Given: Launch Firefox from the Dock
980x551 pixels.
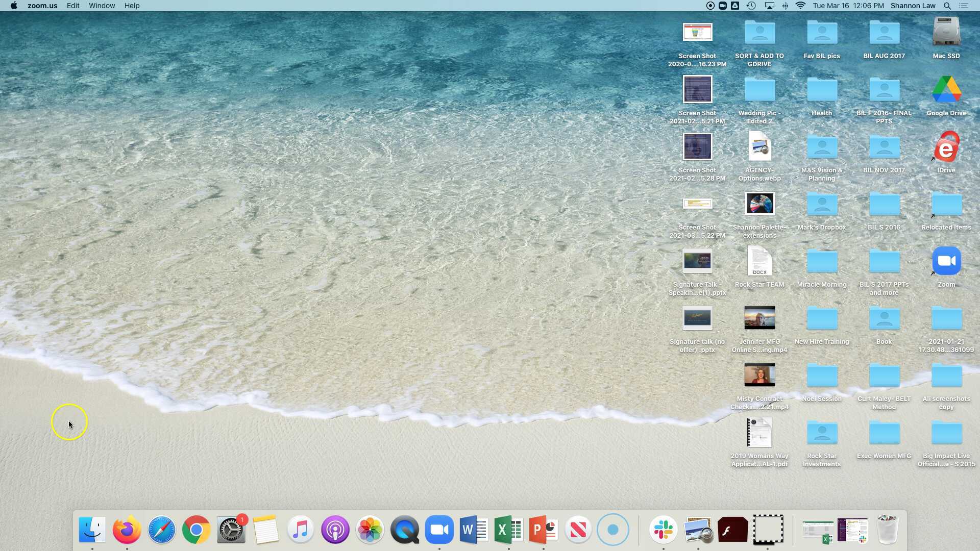Looking at the screenshot, I should tap(127, 530).
